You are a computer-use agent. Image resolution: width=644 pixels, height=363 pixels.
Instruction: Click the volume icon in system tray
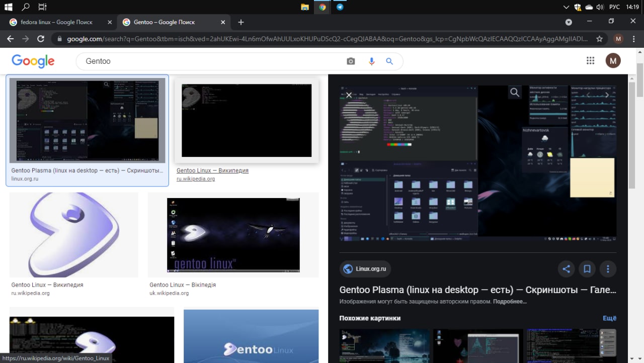[x=599, y=7]
